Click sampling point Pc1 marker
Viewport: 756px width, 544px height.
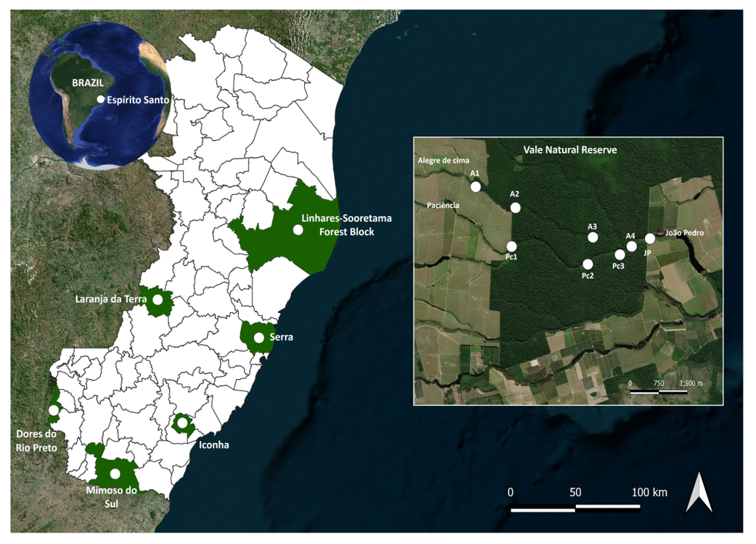(511, 246)
